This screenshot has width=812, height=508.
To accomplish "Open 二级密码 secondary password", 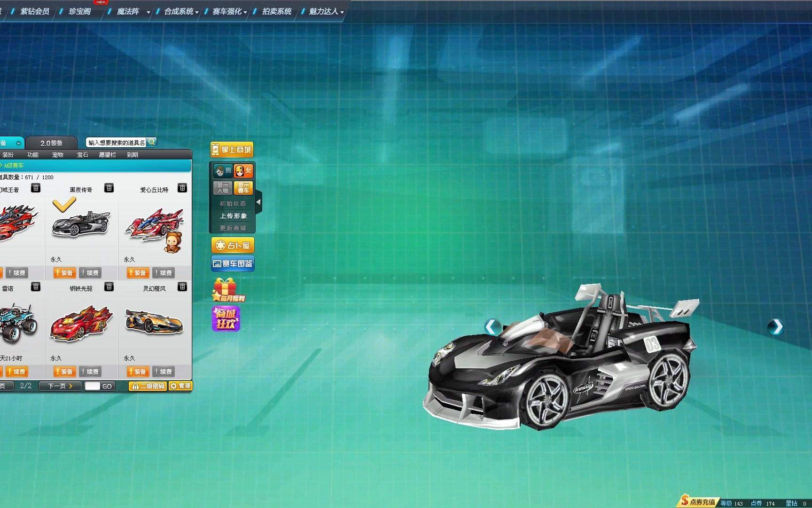I will 148,386.
